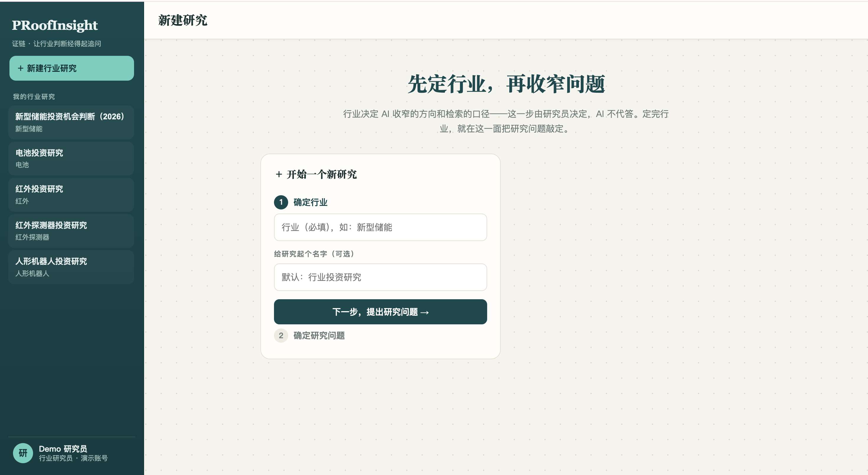Screen dimensions: 868x475
Task: Click 下一步，提出研究问题 button
Action: [x=380, y=312]
